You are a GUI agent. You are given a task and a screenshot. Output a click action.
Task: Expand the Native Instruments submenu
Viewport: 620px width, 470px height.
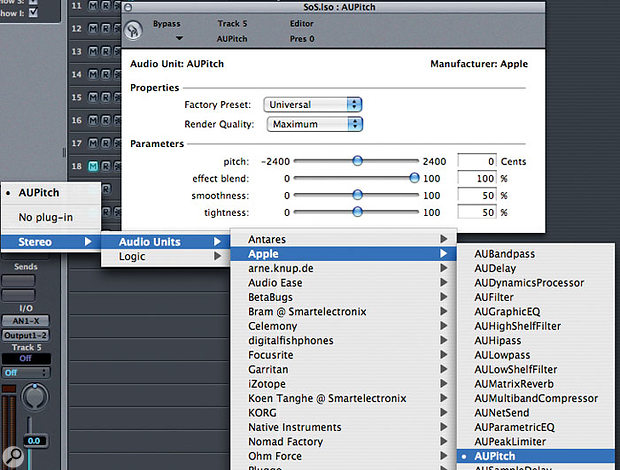(343, 427)
